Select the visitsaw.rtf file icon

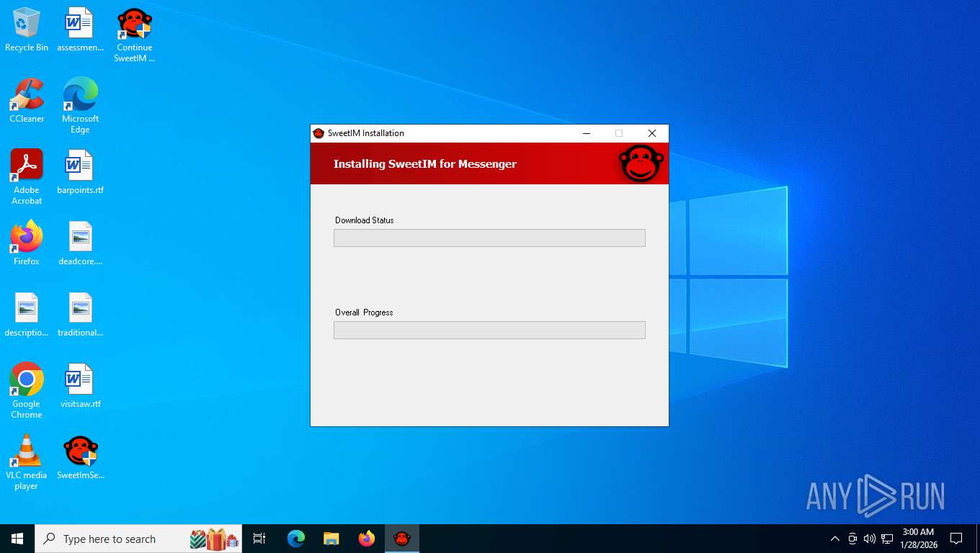tap(80, 386)
